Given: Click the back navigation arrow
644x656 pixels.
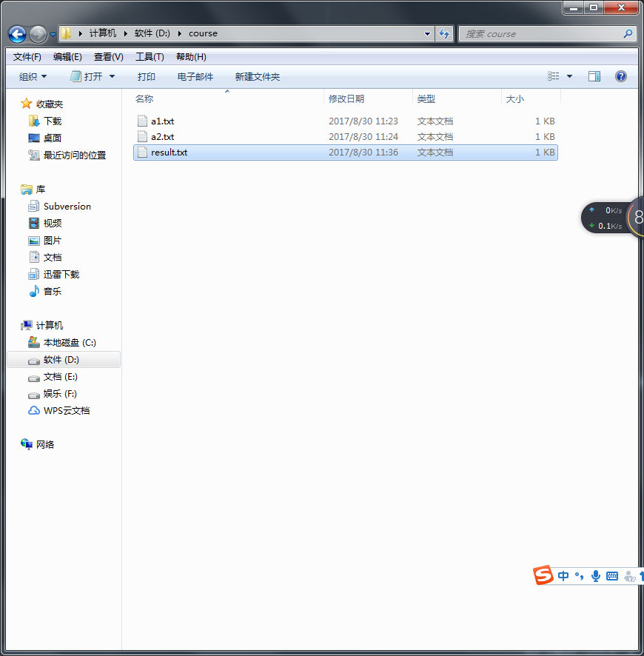Looking at the screenshot, I should (x=16, y=33).
